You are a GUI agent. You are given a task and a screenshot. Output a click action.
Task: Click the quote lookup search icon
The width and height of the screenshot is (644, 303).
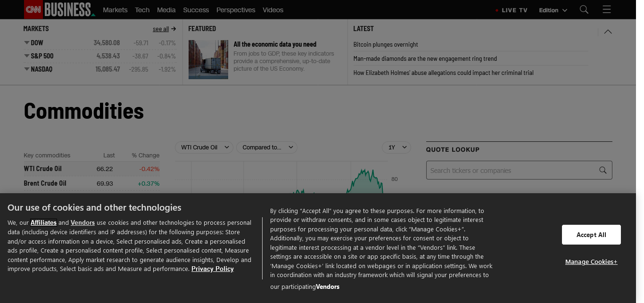tap(603, 170)
